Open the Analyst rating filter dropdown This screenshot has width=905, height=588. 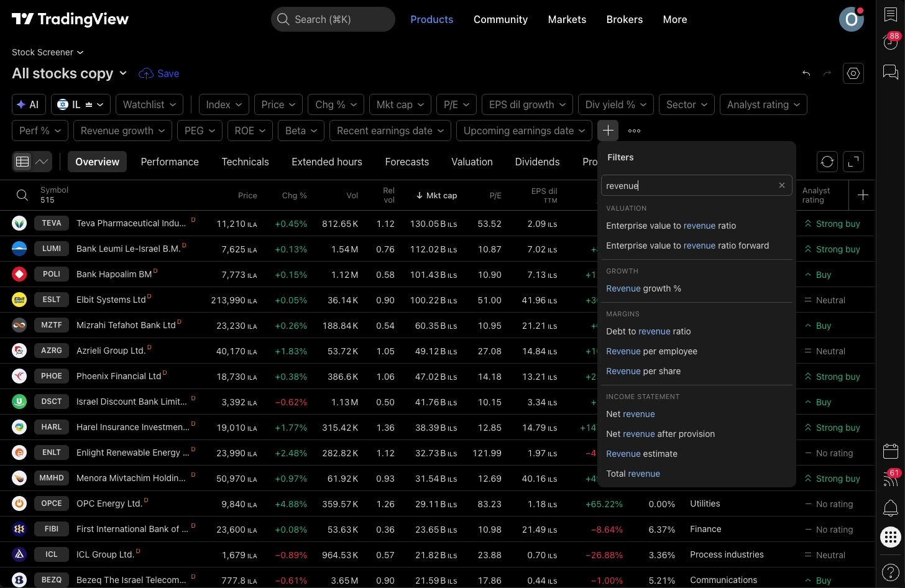[x=763, y=104]
